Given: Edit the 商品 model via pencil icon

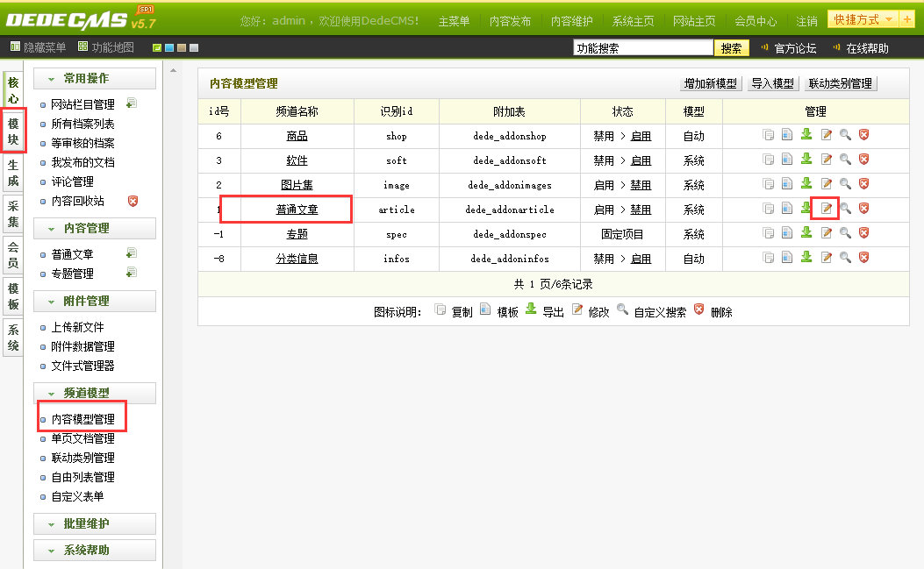Looking at the screenshot, I should (827, 135).
